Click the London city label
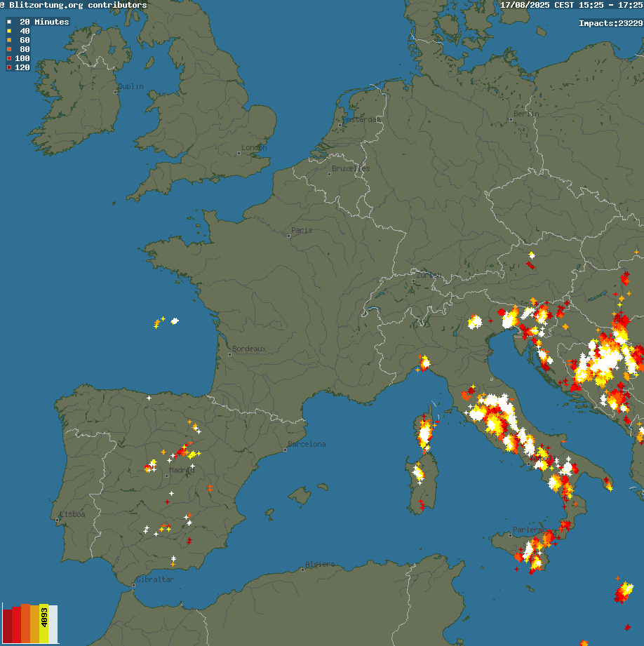Screen dimensions: 644x646 click(x=254, y=147)
